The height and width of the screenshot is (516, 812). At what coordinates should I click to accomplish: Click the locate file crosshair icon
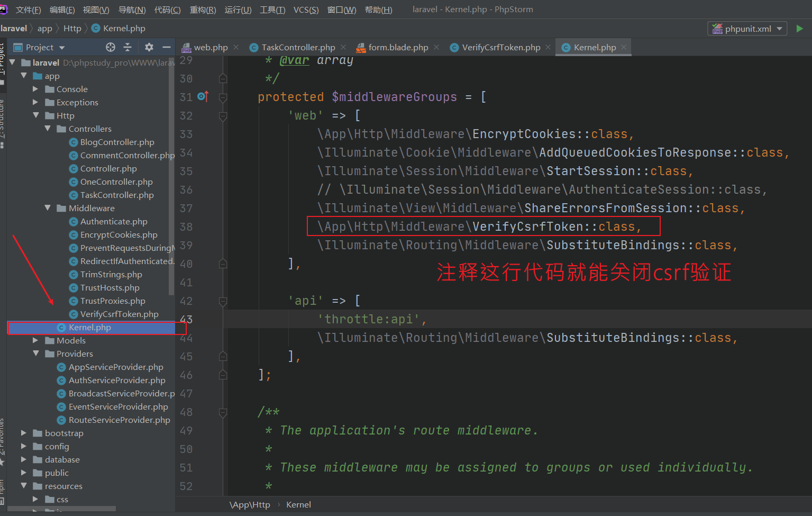[111, 47]
